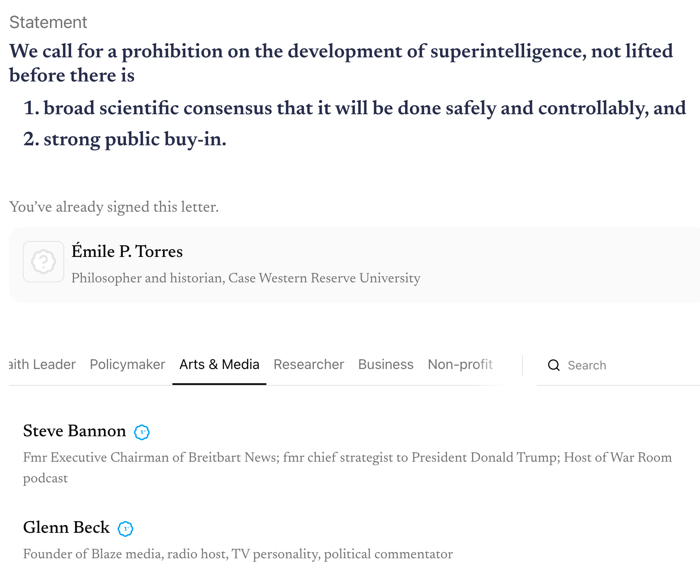This screenshot has height=588, width=700.
Task: Show the Business signatories tab
Action: point(386,365)
